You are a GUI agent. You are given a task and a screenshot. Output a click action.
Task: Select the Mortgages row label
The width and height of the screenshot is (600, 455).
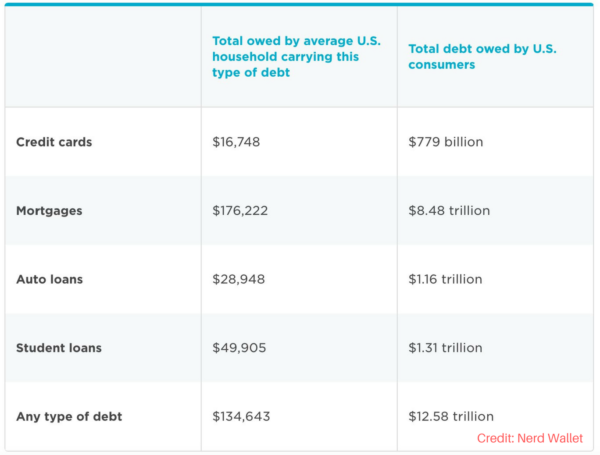point(50,211)
